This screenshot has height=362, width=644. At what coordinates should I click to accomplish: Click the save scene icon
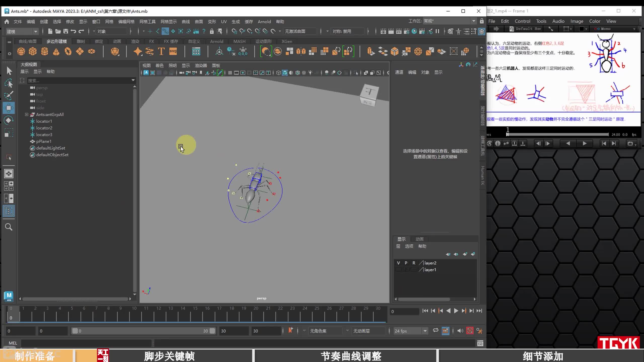point(66,31)
